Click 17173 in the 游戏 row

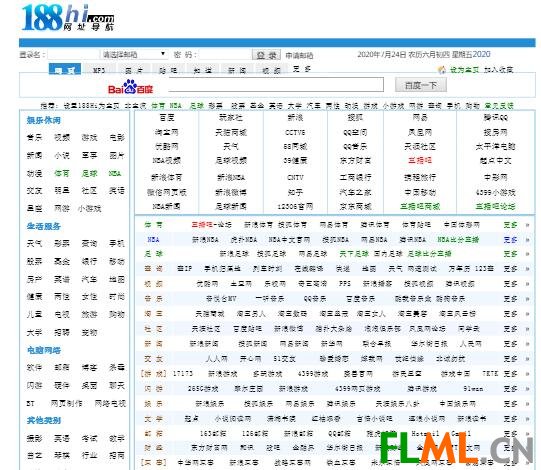[x=183, y=374]
